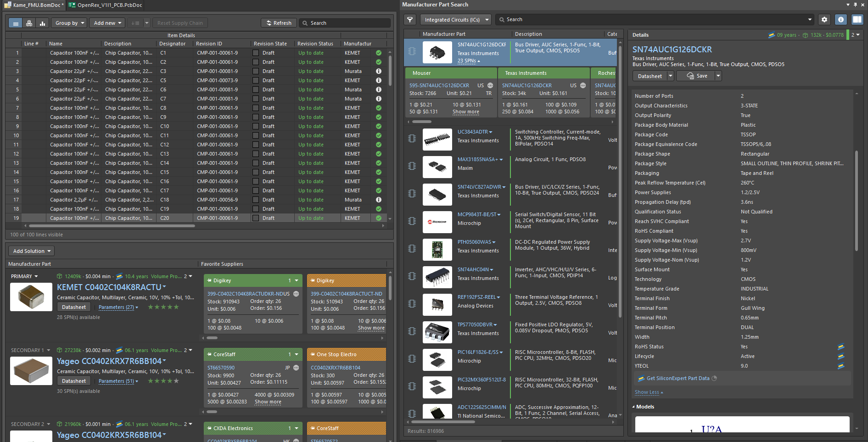Tick Revision State checkbox for C1

coord(256,53)
